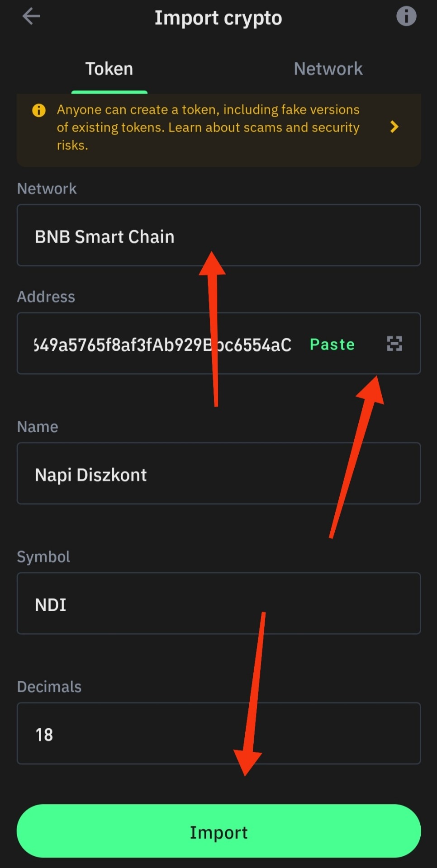Tap the yellow warning info icon
437x868 pixels.
pyautogui.click(x=39, y=110)
